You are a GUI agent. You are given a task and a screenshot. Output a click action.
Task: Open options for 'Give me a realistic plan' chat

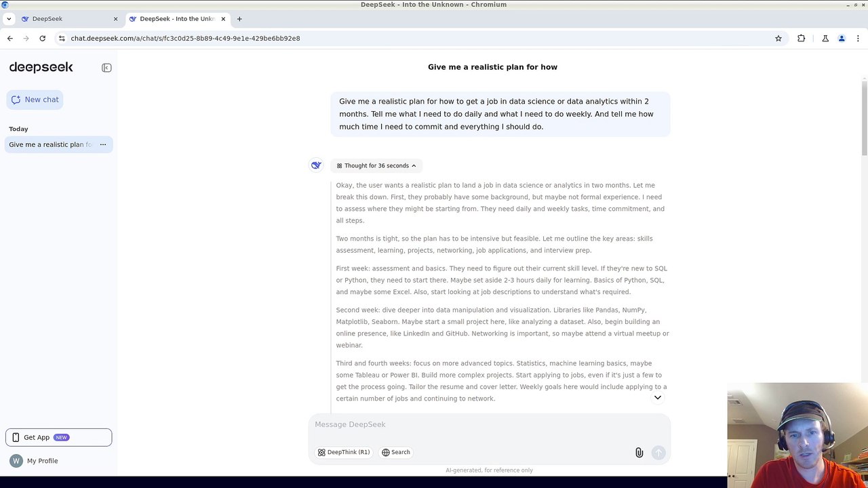103,144
